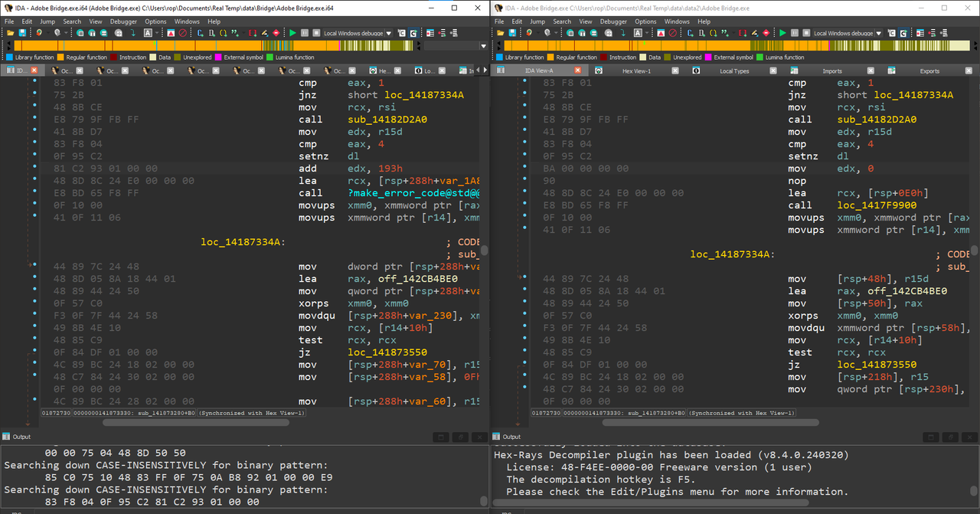The width and height of the screenshot is (980, 514).
Task: Click breakpoint list icon in right window toolbar
Action: coord(920,33)
